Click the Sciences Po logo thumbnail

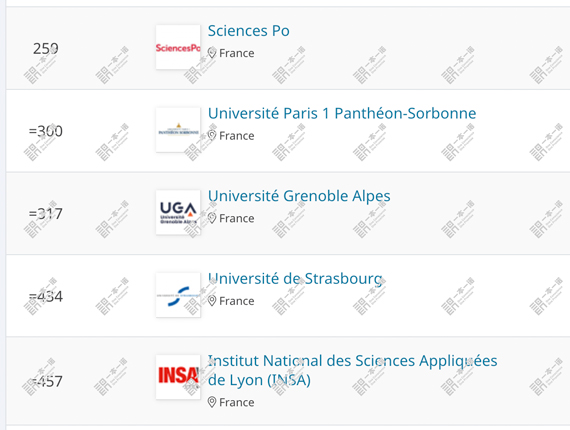178,47
